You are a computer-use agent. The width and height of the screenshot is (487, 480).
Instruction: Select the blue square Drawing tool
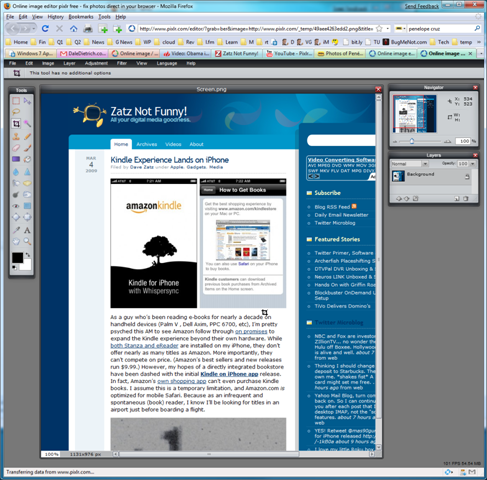[x=27, y=206]
